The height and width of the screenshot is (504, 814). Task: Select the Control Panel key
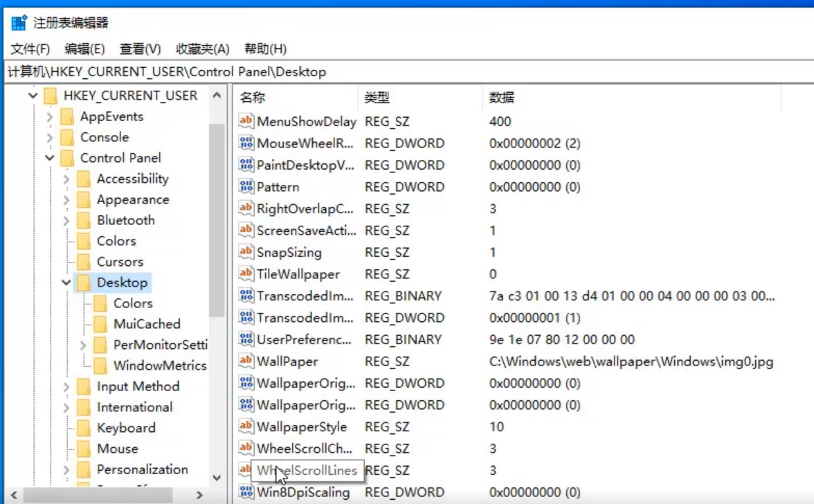pyautogui.click(x=120, y=158)
